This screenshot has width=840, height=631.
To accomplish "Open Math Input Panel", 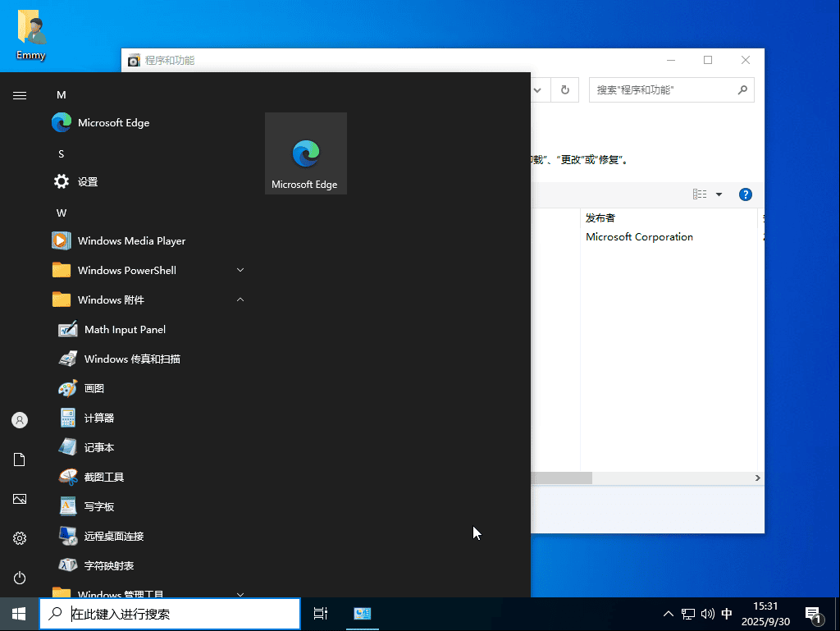I will 125,330.
